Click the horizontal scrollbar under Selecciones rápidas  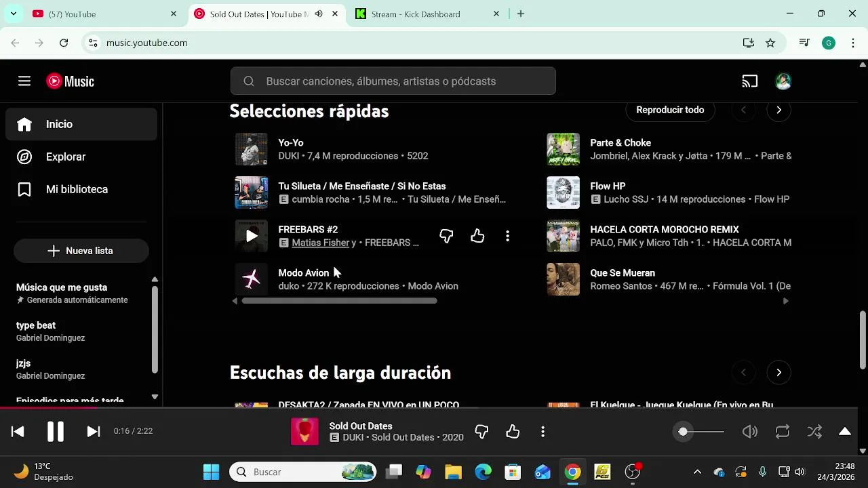pyautogui.click(x=339, y=301)
